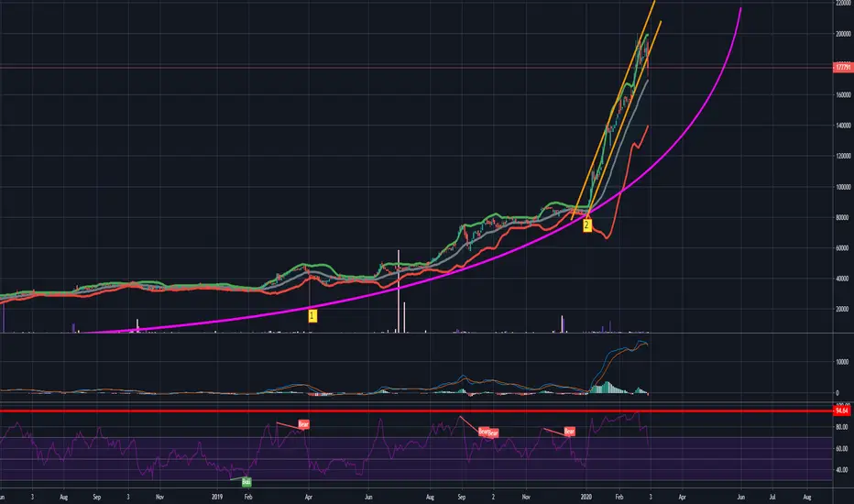The height and width of the screenshot is (504, 854).
Task: Select the yellow marker labeled 1
Action: tap(312, 315)
